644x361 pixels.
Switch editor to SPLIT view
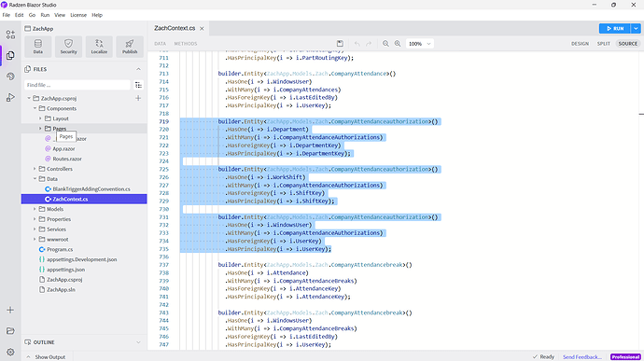[x=603, y=44]
